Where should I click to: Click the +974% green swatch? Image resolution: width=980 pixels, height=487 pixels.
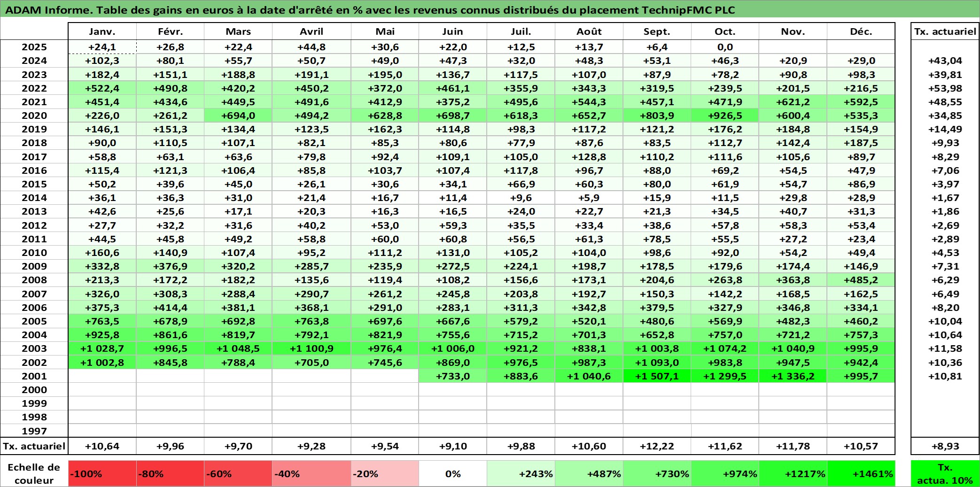725,473
